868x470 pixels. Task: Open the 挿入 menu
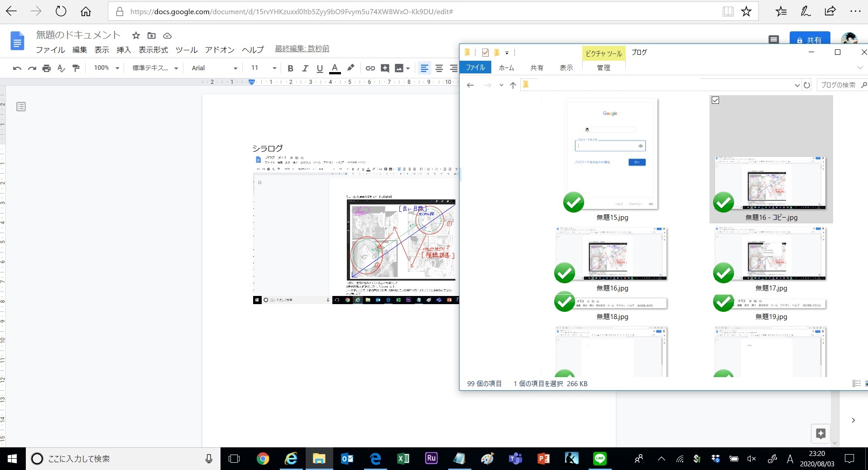(124, 49)
